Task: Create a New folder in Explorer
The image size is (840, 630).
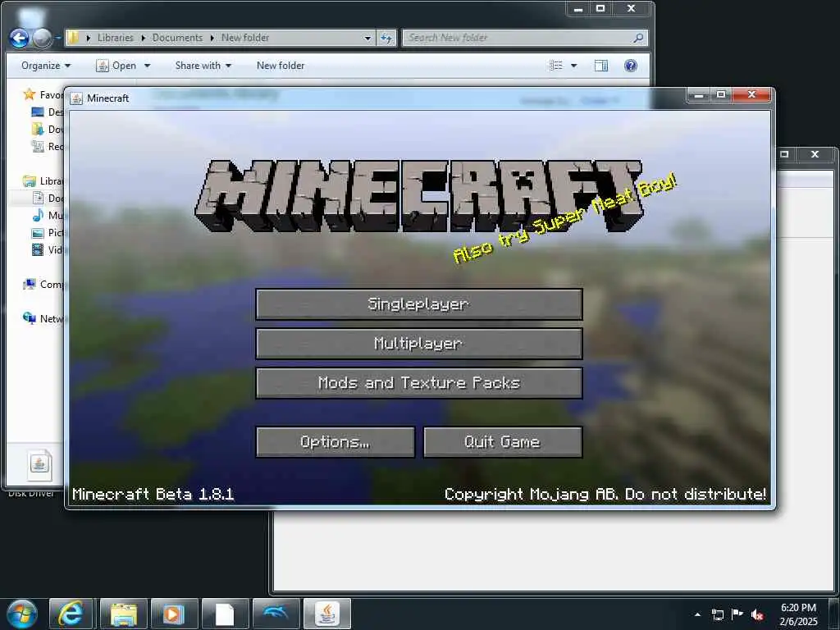Action: (x=281, y=66)
